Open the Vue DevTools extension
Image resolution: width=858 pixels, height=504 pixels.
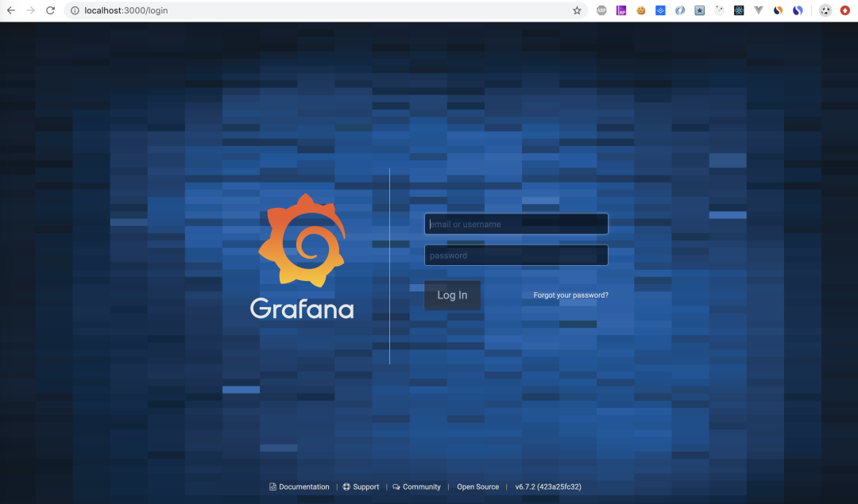point(759,10)
